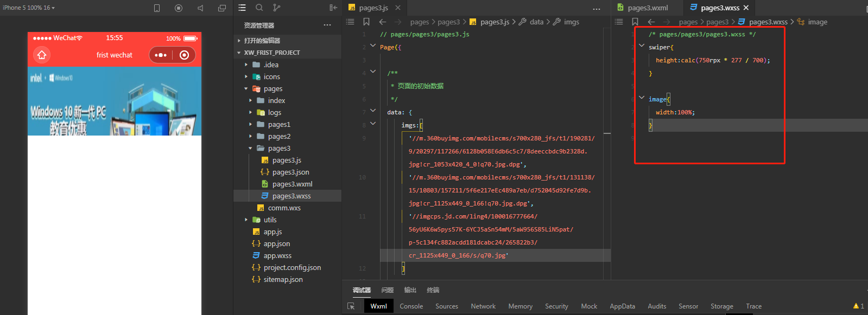The width and height of the screenshot is (868, 315).
Task: Open the detached window icon in simulator toolbar
Action: pos(222,8)
